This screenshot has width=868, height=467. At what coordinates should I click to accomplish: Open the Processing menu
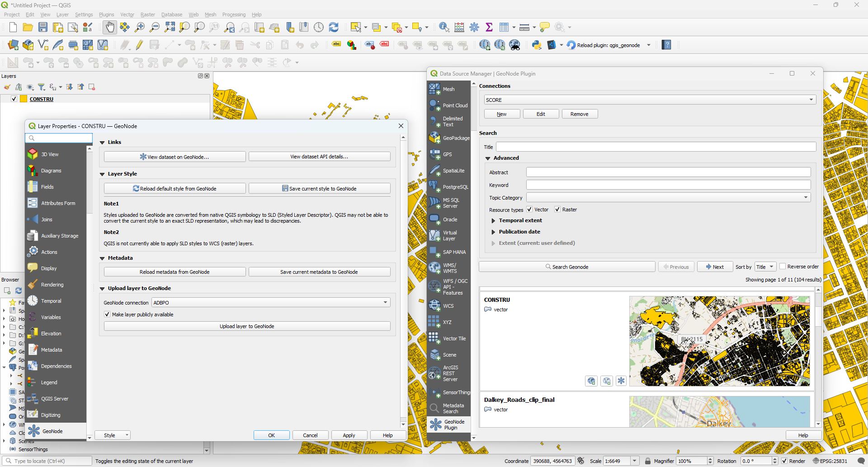tap(234, 14)
